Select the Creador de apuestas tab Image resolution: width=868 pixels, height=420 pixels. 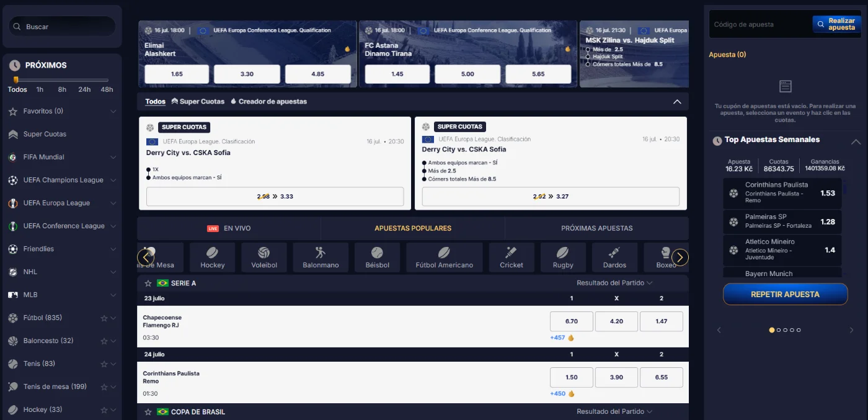point(268,102)
